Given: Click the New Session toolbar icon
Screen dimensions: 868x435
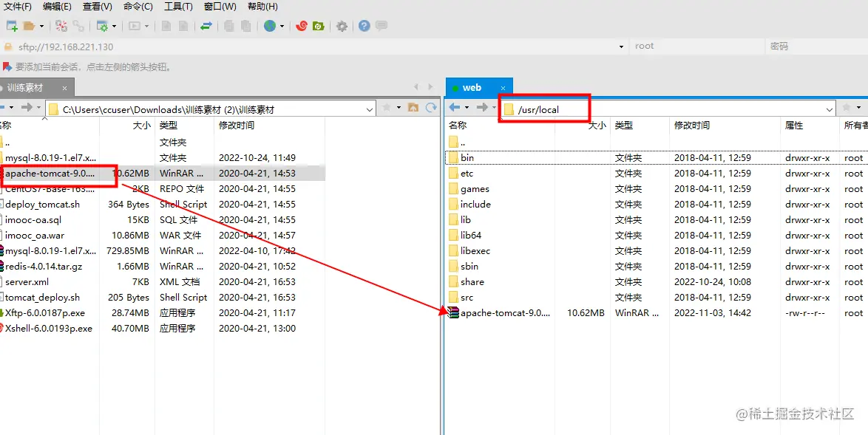Looking at the screenshot, I should click(12, 26).
